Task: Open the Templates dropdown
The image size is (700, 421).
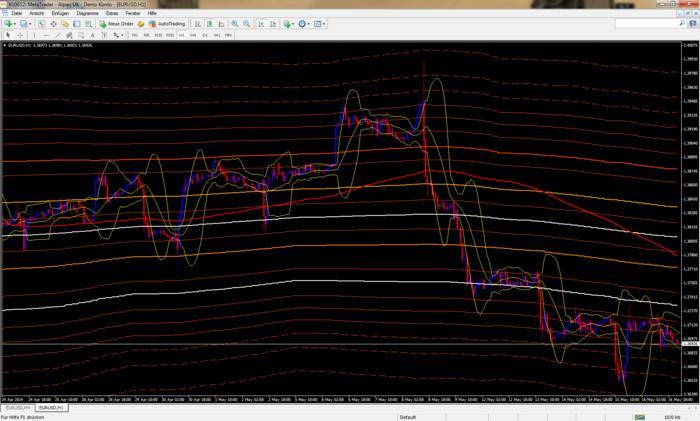Action: [319, 24]
